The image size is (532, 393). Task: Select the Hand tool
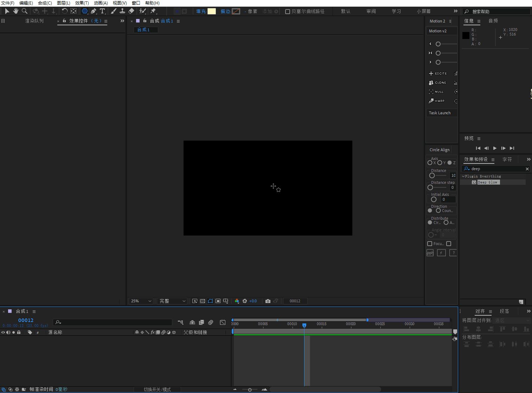coord(16,11)
